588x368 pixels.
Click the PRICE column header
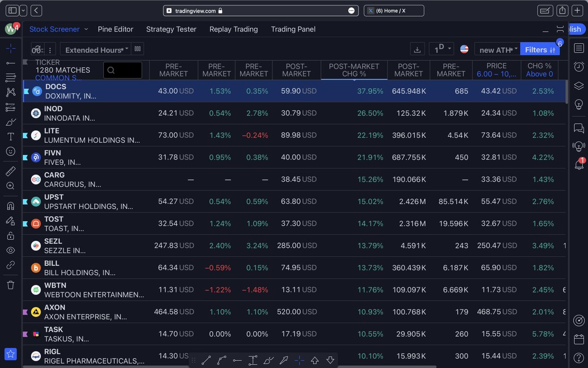coord(496,70)
